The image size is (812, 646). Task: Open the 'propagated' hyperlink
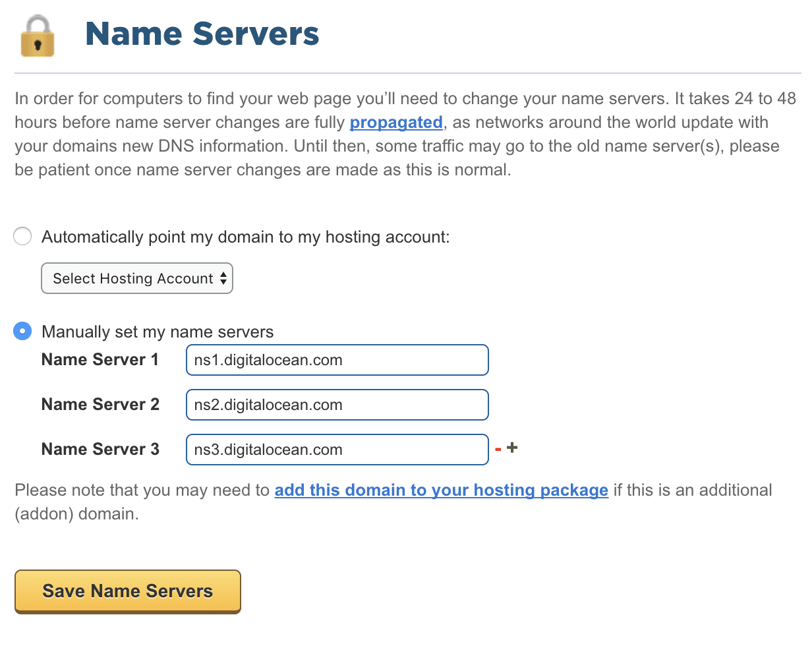(x=395, y=122)
